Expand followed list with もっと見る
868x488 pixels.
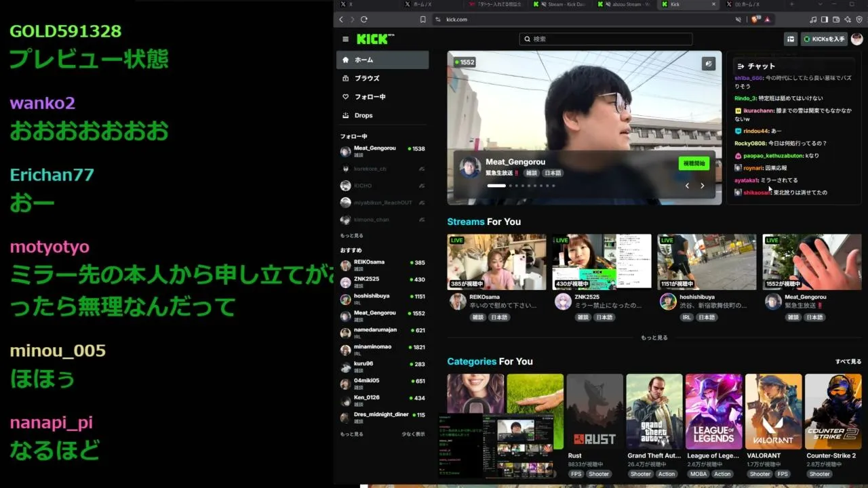pos(352,236)
